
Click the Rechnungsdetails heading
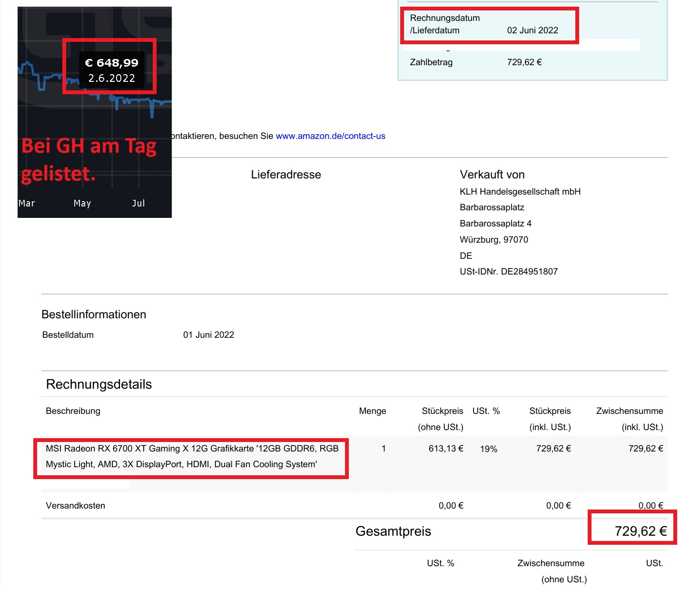tap(99, 384)
